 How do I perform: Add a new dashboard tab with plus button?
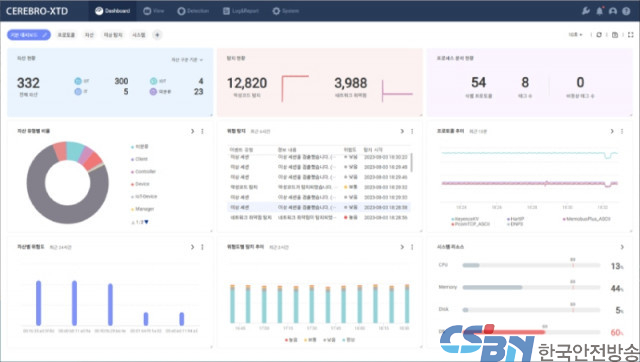tap(157, 35)
